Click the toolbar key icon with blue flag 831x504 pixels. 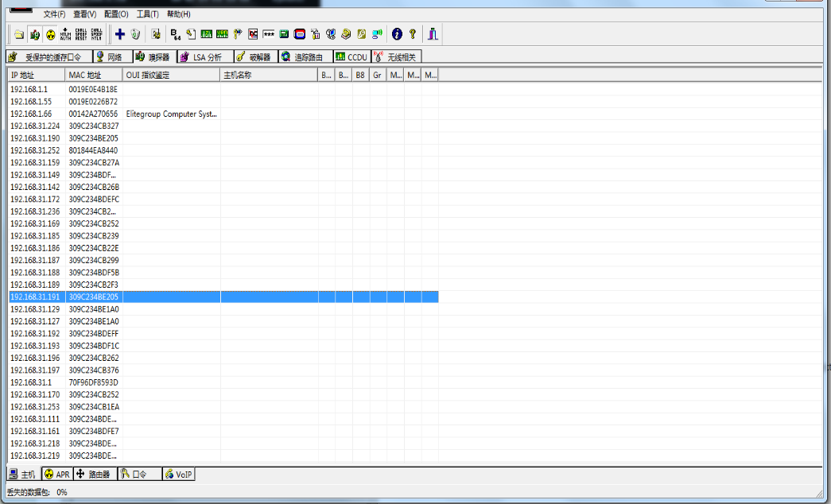point(238,34)
